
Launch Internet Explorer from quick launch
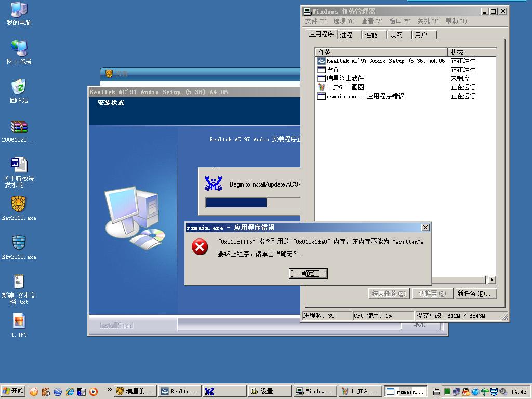click(70, 392)
